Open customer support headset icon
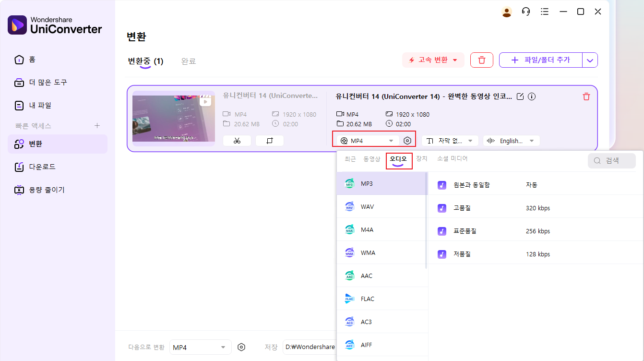The height and width of the screenshot is (361, 644). pyautogui.click(x=526, y=12)
